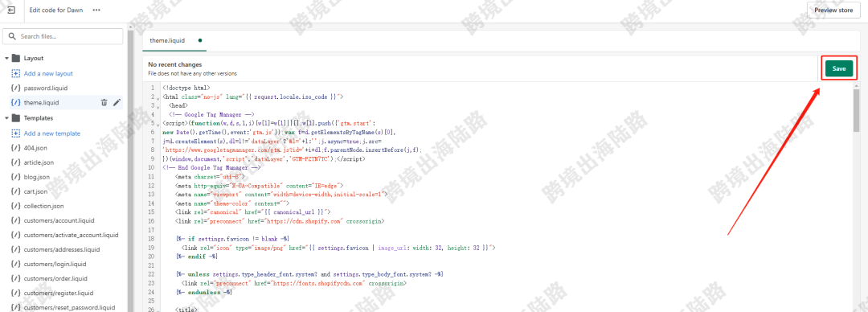868x312 pixels.
Task: Select the password.liquid file icon
Action: pyautogui.click(x=15, y=88)
